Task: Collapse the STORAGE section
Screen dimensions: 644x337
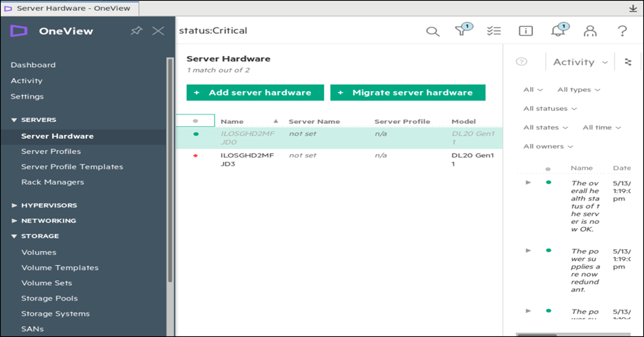Action: coord(14,236)
